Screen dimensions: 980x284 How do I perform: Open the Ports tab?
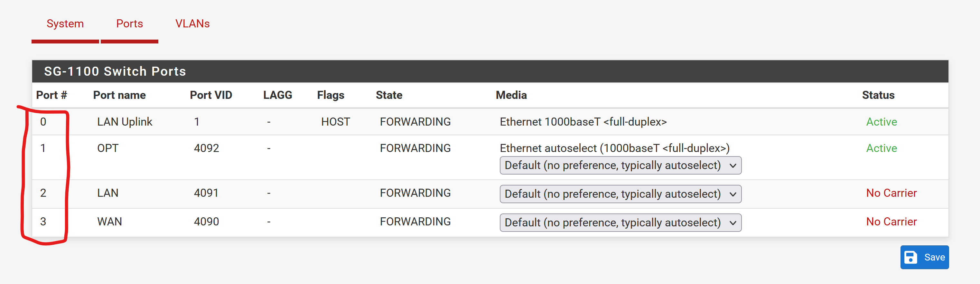click(x=129, y=24)
